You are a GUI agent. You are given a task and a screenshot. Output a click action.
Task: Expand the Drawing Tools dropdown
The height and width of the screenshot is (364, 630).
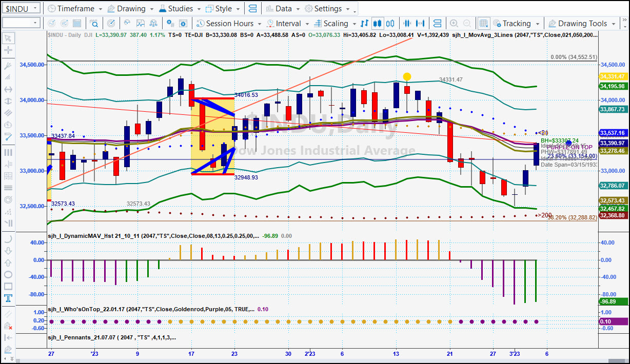tap(613, 24)
